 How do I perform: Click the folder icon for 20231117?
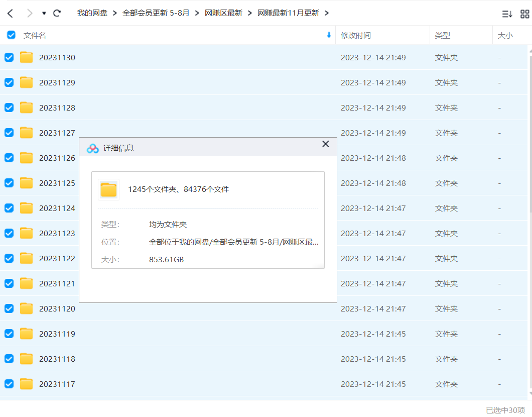point(26,384)
